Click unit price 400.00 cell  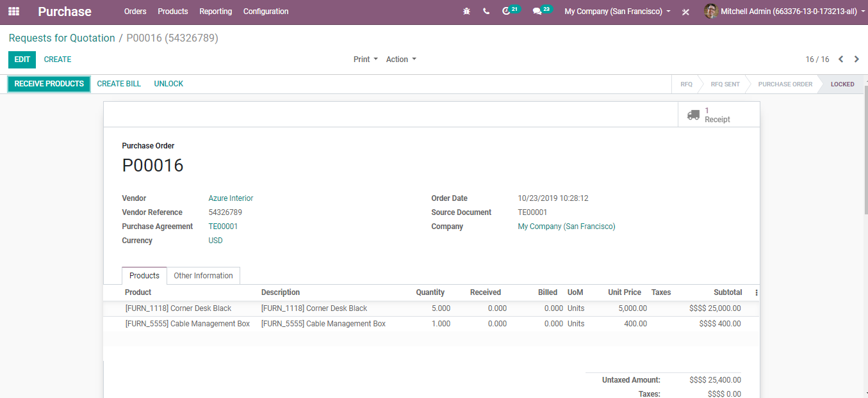tap(635, 324)
